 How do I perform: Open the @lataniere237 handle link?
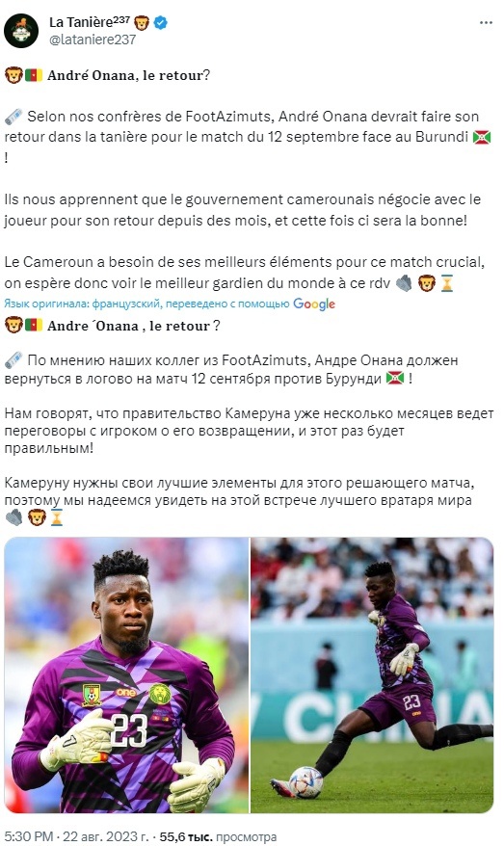93,40
